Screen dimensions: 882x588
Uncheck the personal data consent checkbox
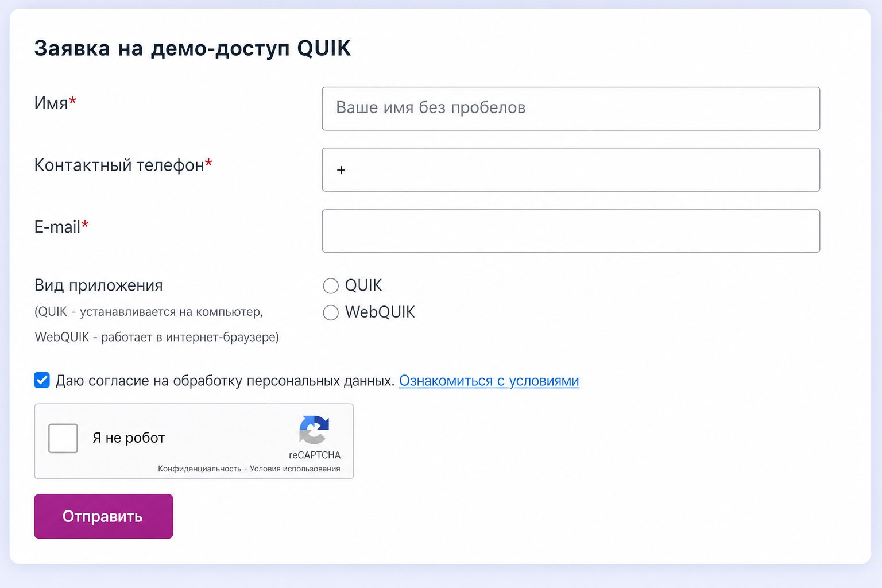(x=42, y=380)
